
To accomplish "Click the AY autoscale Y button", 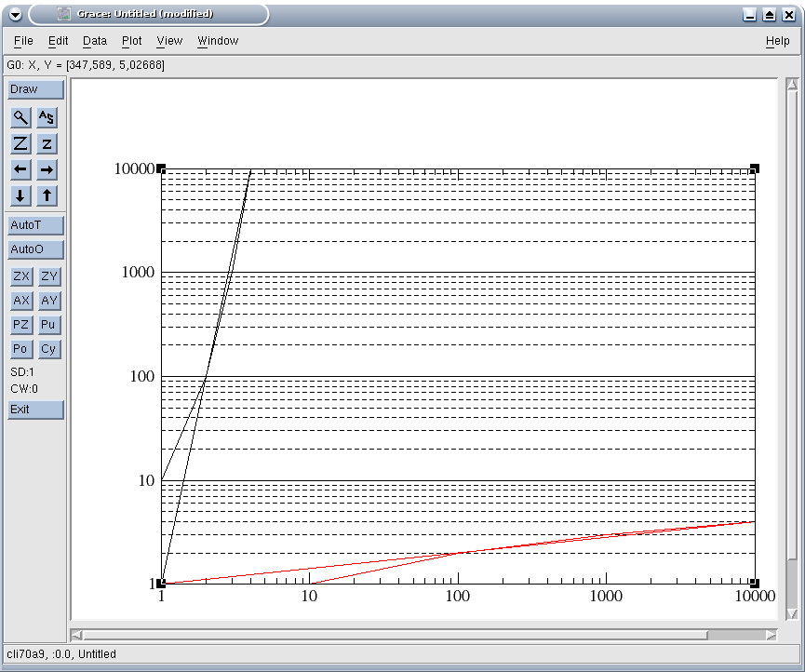I will click(x=49, y=301).
